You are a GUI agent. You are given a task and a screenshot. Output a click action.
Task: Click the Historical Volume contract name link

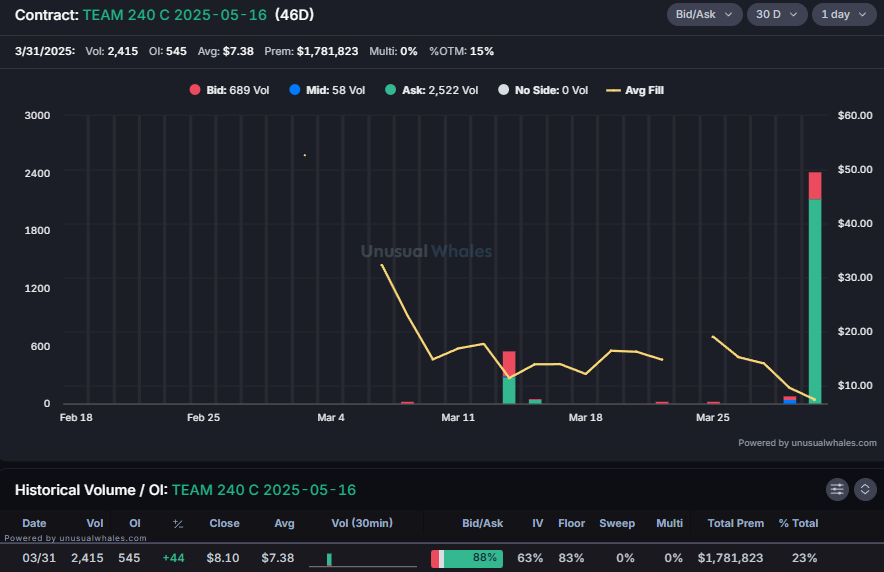(264, 490)
